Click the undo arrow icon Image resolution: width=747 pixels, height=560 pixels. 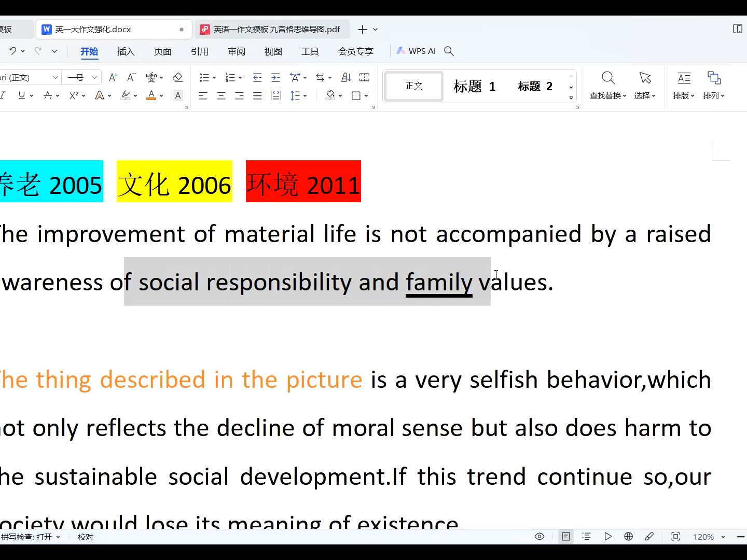pos(12,51)
